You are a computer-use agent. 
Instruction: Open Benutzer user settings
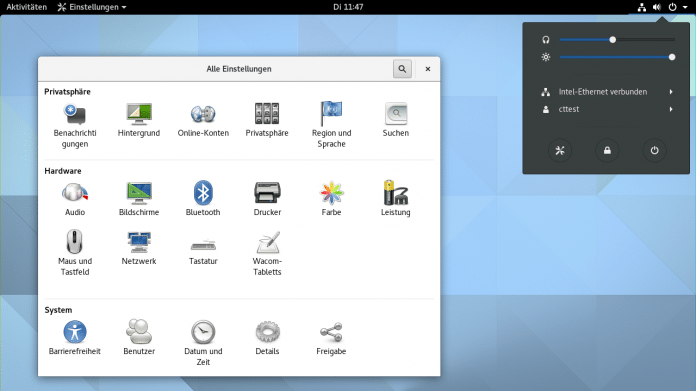click(139, 338)
